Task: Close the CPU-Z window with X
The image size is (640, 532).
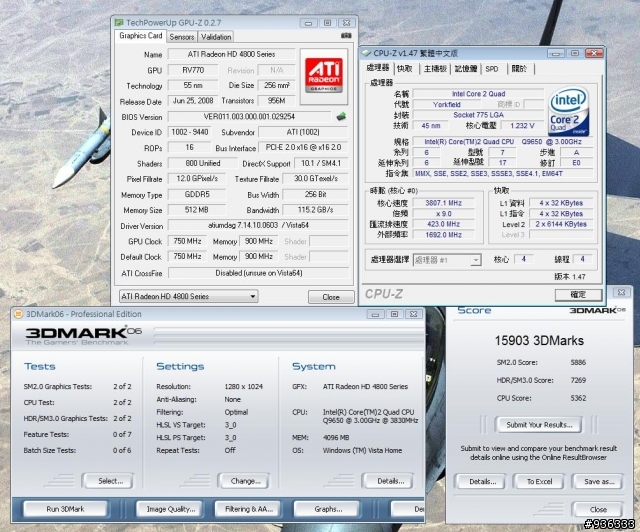Action: click(x=594, y=53)
